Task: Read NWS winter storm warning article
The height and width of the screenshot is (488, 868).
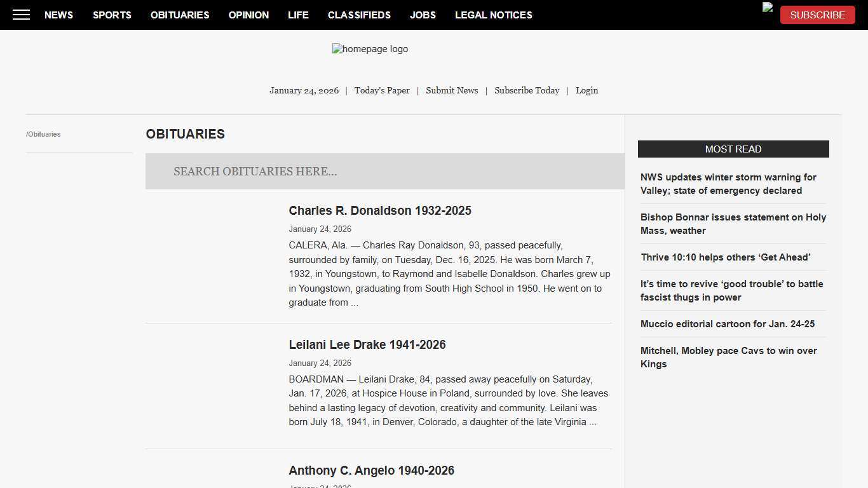Action: coord(728,184)
